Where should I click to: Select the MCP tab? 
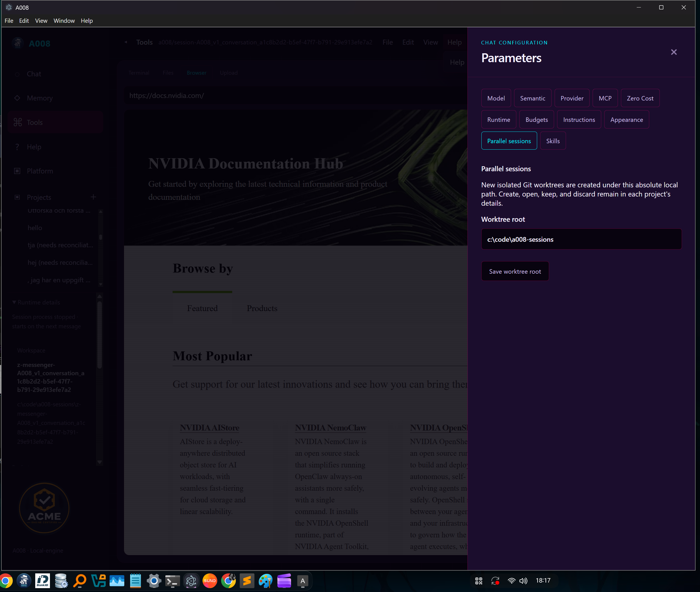point(605,98)
